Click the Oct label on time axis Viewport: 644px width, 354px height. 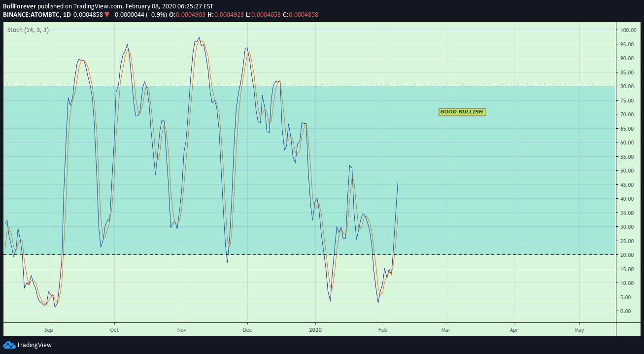[x=114, y=329]
